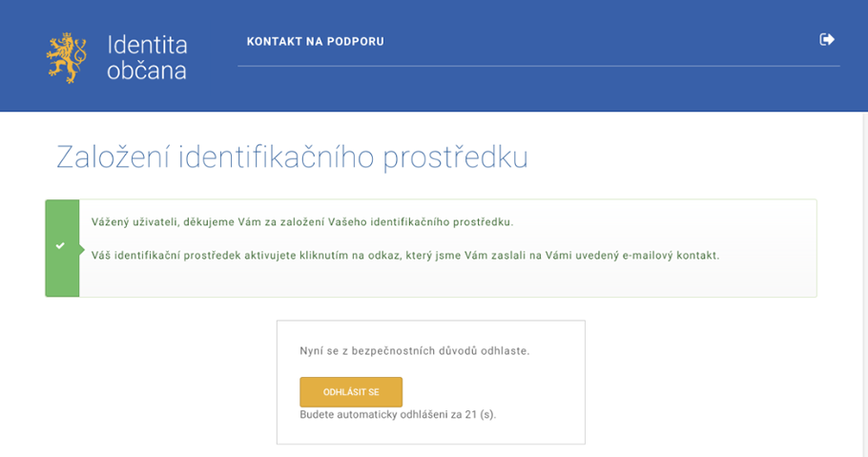Click the 21 (s) countdown number
The image size is (868, 457).
point(480,414)
